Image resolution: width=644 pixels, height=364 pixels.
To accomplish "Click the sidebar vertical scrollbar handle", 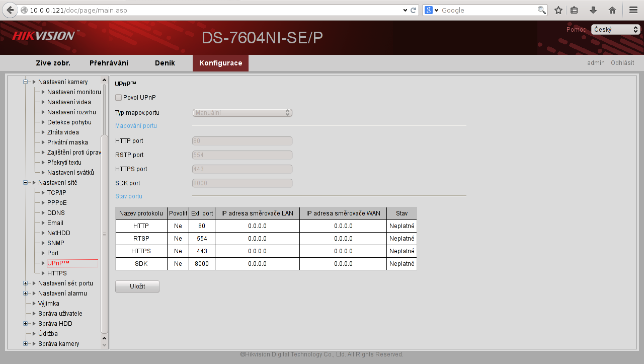I will tap(104, 234).
